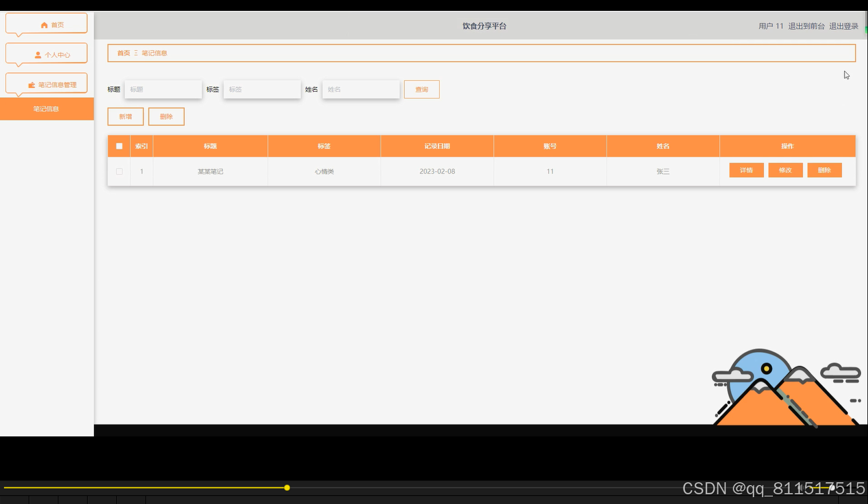The image size is (868, 504).
Task: Check the checkbox for row 某某笔记
Action: 119,171
